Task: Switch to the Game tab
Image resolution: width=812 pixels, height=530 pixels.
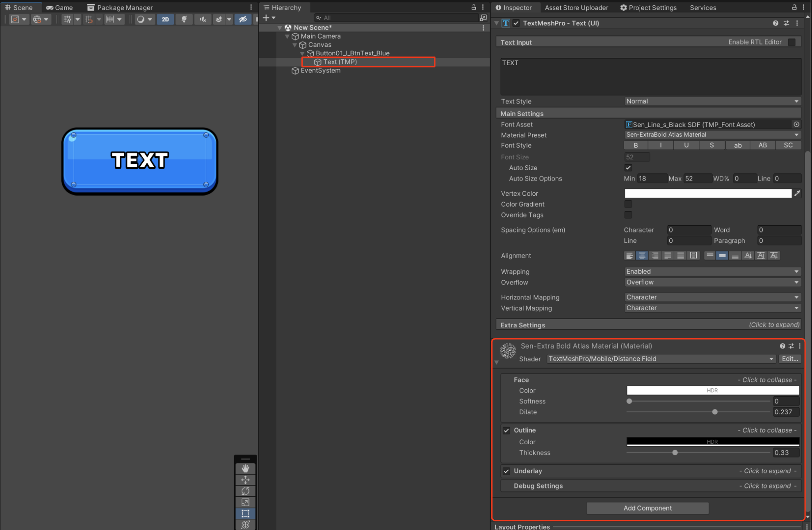Action: [59, 7]
